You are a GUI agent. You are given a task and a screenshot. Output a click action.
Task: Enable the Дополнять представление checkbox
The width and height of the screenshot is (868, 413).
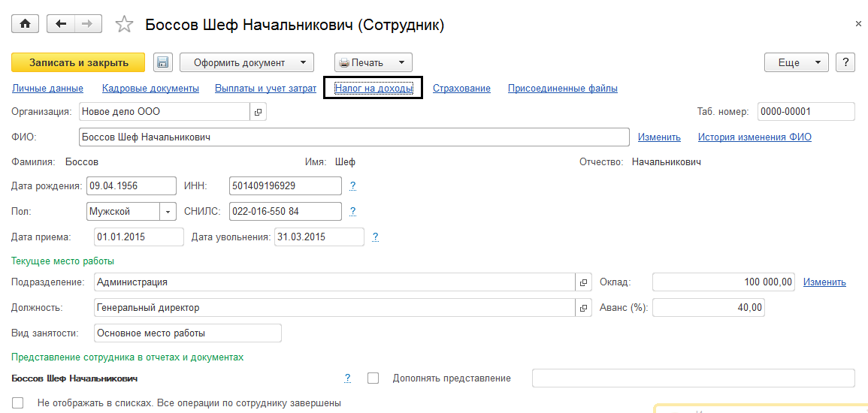click(x=374, y=378)
